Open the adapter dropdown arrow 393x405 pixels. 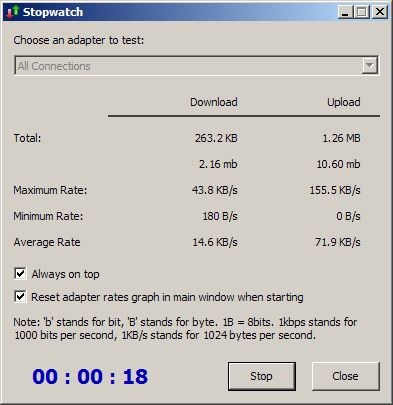pos(370,66)
